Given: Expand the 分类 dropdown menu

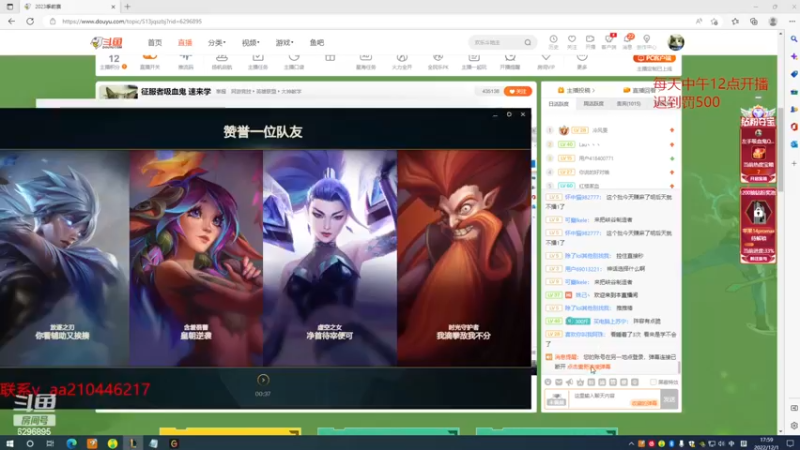Looking at the screenshot, I should 216,42.
